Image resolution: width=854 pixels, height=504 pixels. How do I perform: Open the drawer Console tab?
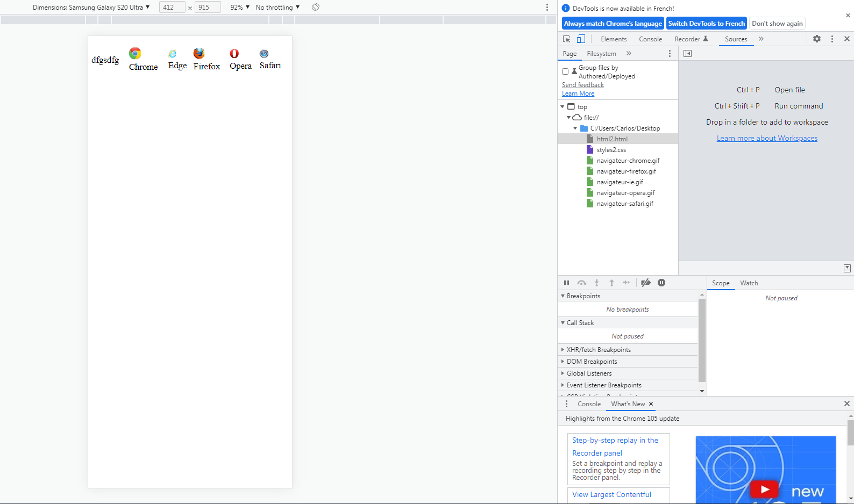pyautogui.click(x=589, y=404)
